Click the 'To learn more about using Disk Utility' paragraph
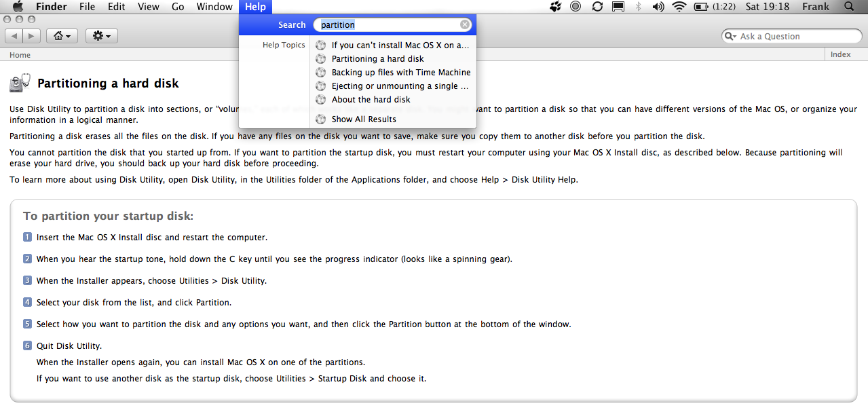This screenshot has width=868, height=412. 294,180
